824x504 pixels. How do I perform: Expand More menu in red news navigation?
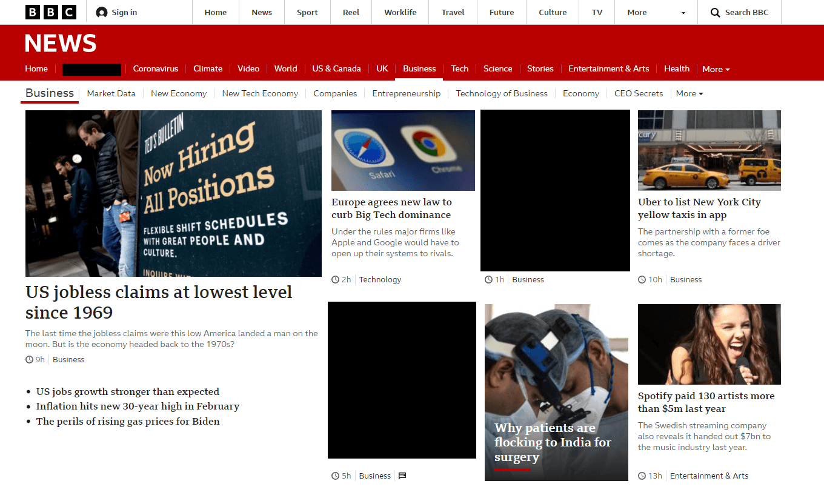pyautogui.click(x=716, y=69)
